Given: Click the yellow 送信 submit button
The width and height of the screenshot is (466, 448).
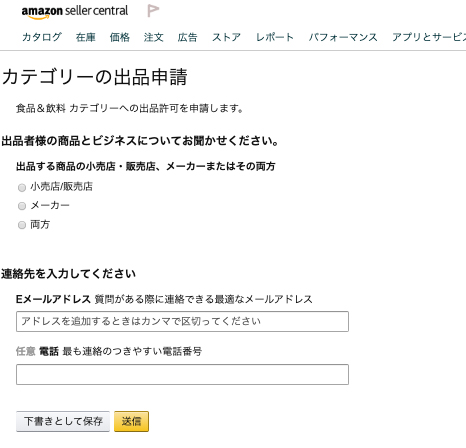Looking at the screenshot, I should pyautogui.click(x=131, y=421).
